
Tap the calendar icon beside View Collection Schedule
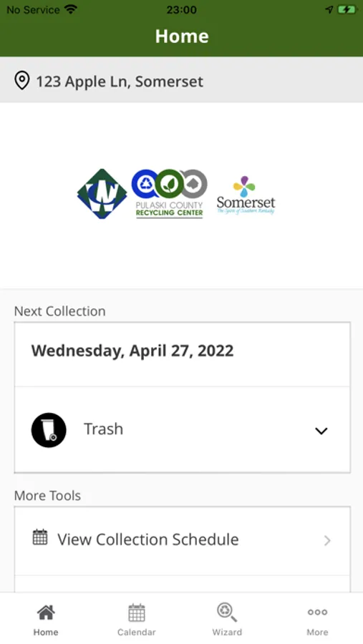coord(40,537)
